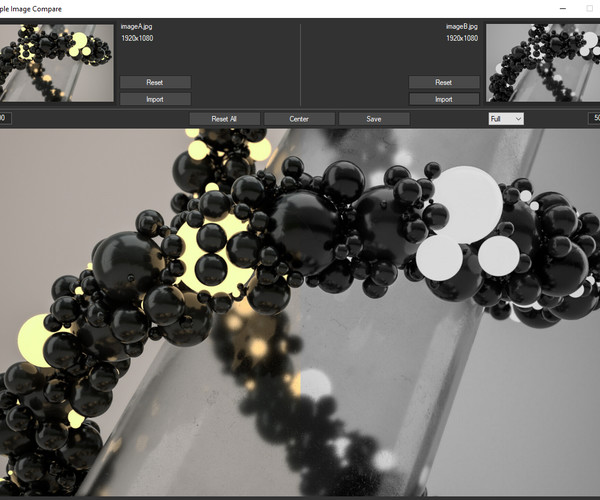Import a new file for imageB
The image size is (600, 500).
(x=444, y=99)
